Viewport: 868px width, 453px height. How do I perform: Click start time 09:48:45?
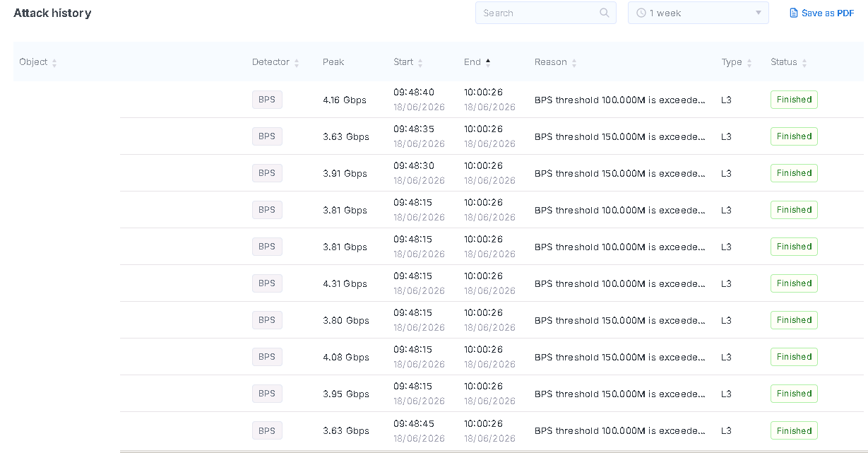414,424
